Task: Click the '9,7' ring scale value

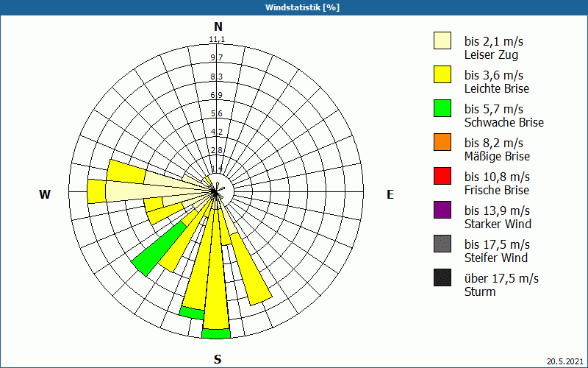Action: tap(217, 57)
